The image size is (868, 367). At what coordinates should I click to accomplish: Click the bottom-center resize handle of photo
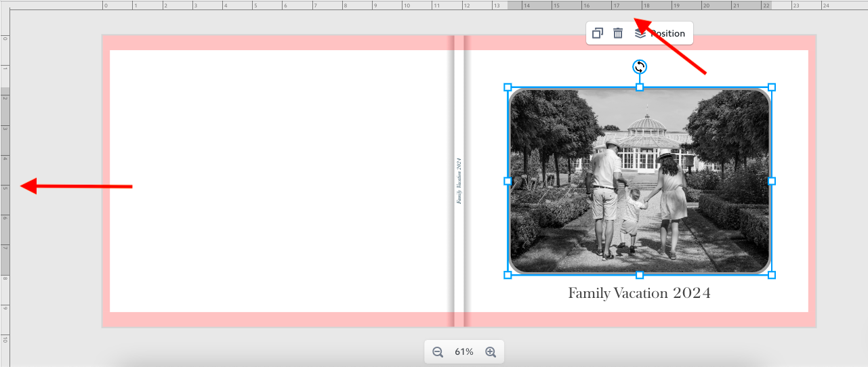(640, 275)
